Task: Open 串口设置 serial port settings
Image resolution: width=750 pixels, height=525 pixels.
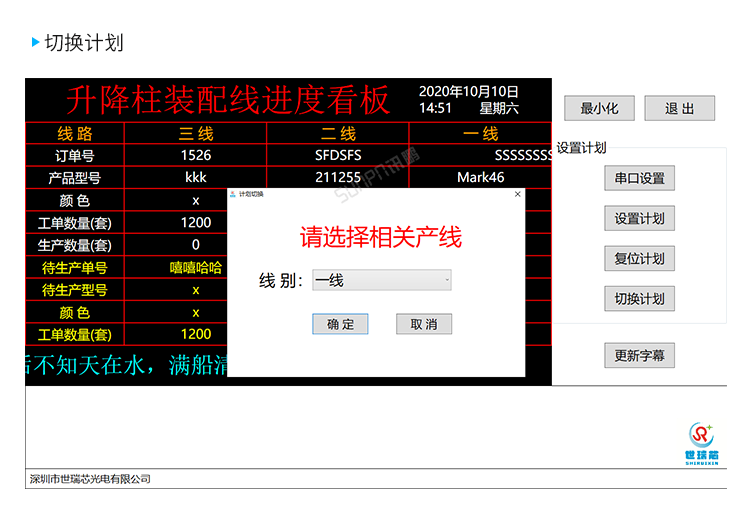Action: (x=639, y=178)
